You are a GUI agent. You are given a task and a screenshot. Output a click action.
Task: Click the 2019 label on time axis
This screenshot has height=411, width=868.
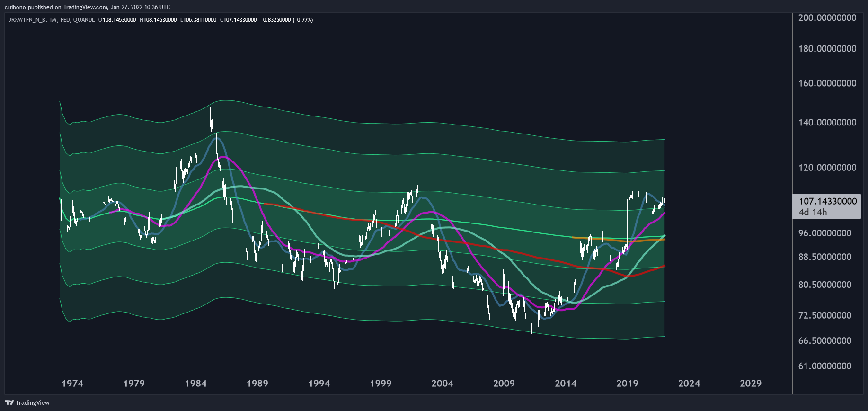click(627, 384)
